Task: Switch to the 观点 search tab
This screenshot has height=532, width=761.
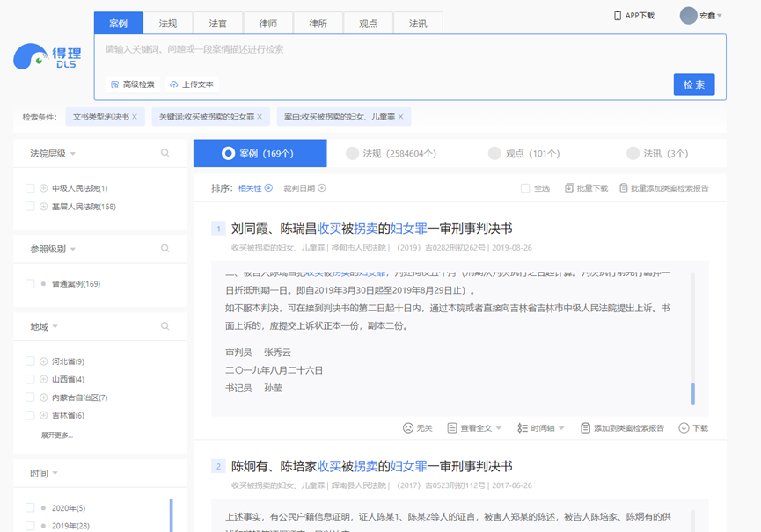Action: (x=368, y=23)
